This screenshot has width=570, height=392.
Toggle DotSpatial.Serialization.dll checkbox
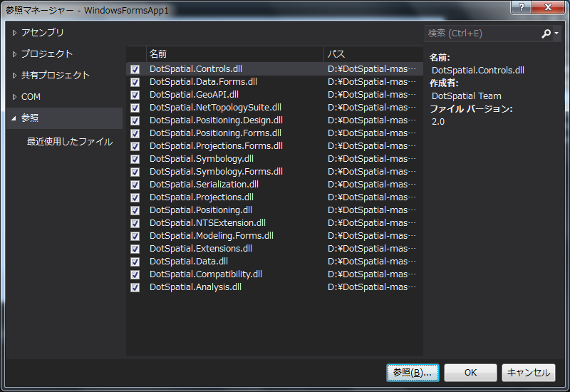135,185
